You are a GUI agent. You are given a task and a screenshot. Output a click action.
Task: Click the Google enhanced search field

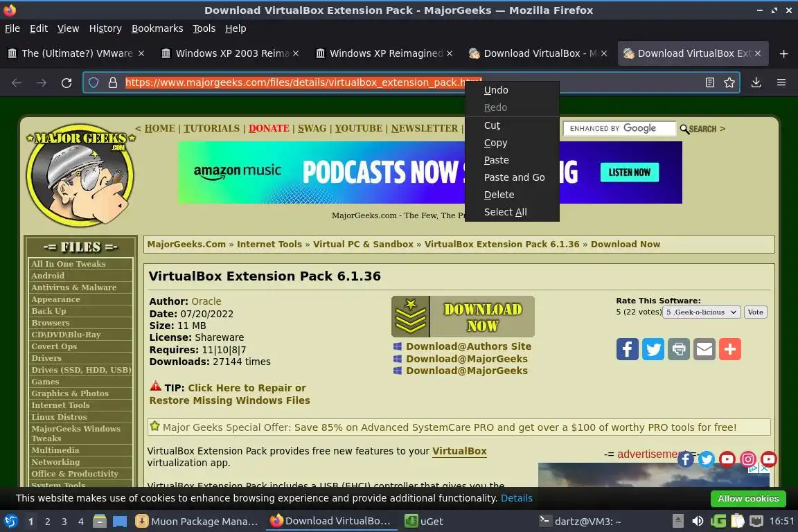click(x=619, y=129)
